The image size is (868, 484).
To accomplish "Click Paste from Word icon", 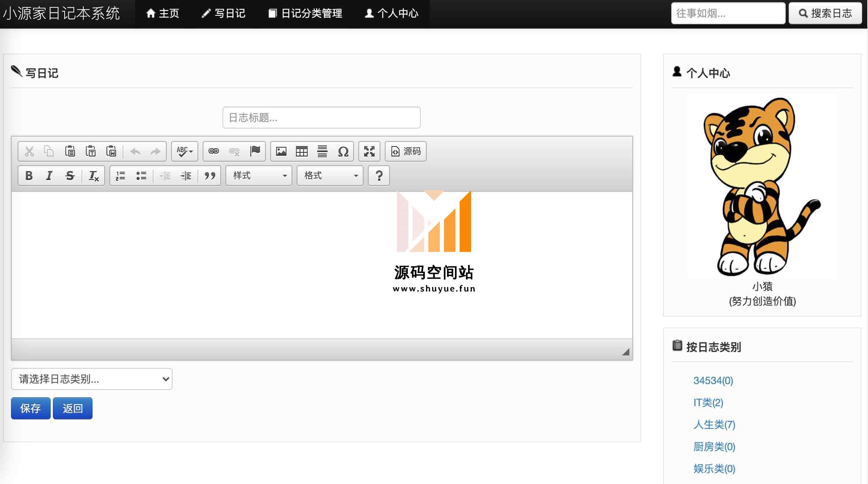I will point(111,151).
